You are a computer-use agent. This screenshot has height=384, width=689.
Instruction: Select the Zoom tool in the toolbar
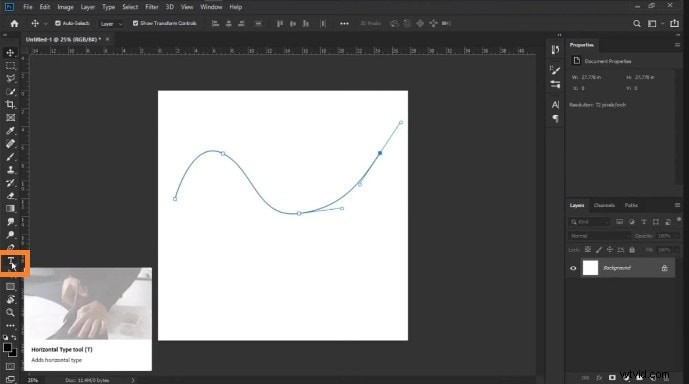[10, 313]
